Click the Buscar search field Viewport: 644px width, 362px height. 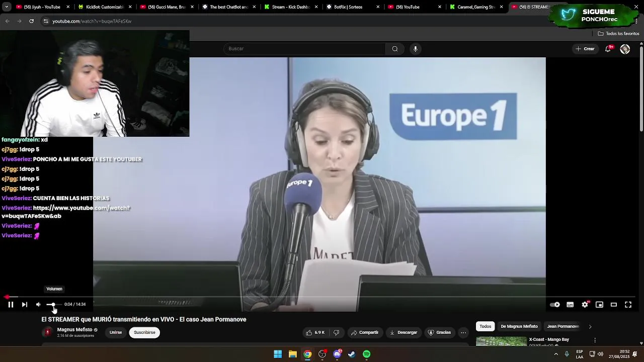click(304, 49)
